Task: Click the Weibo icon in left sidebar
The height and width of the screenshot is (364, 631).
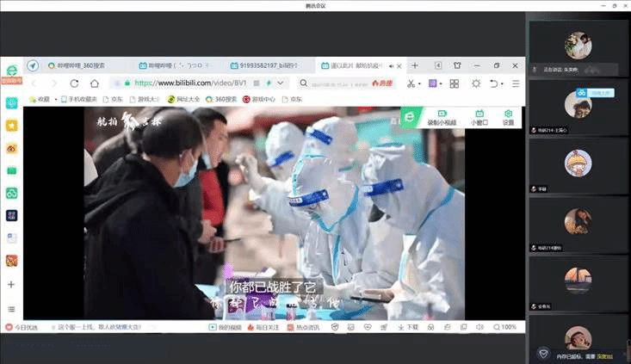Action: click(11, 147)
